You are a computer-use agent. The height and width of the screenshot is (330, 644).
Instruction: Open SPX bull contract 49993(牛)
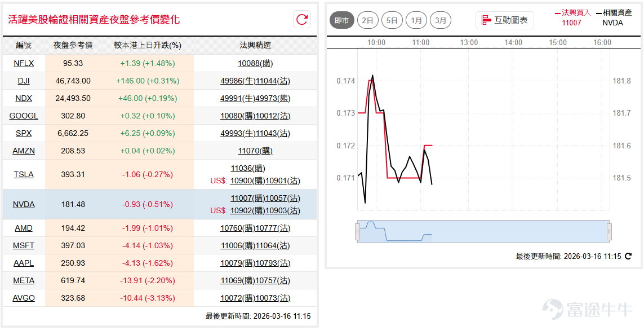pyautogui.click(x=238, y=133)
